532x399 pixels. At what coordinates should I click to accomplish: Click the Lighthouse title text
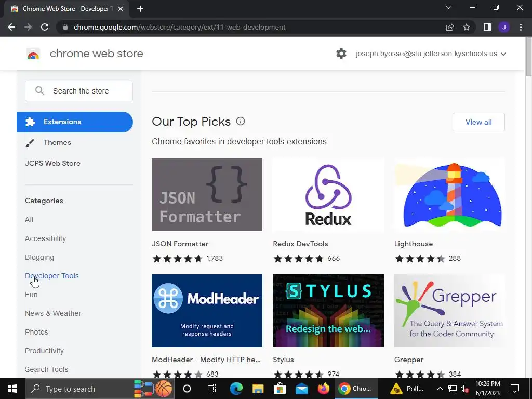click(414, 244)
